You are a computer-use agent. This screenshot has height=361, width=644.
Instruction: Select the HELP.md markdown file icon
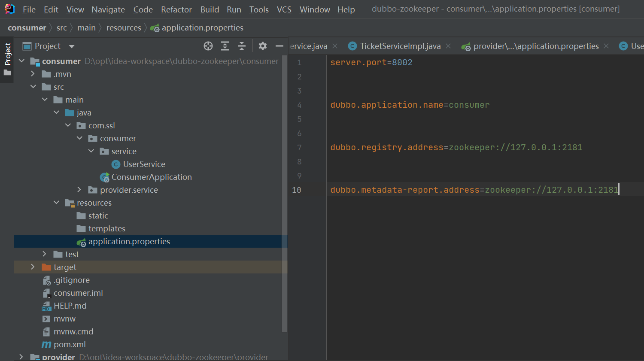[x=46, y=306]
